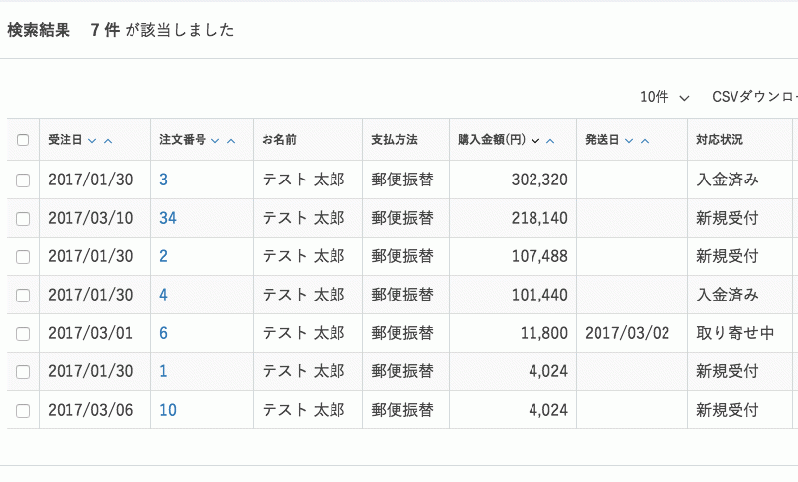Sort 購入金額(円) ascending arrow
Viewport: 798px width, 482px height.
550,140
